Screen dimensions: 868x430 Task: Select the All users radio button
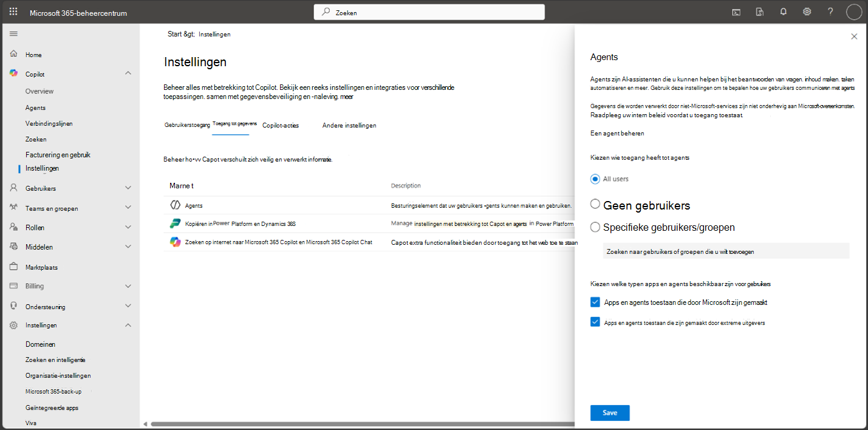(595, 179)
